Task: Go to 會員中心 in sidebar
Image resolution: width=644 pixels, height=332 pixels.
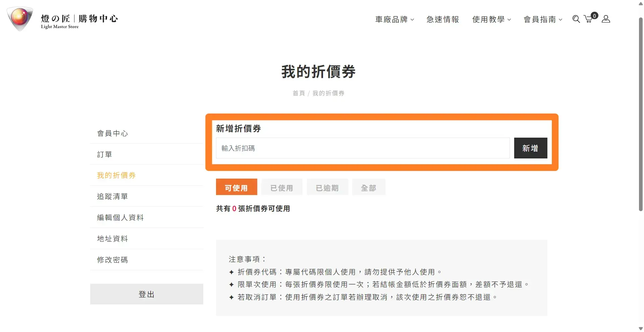Action: (x=147, y=133)
